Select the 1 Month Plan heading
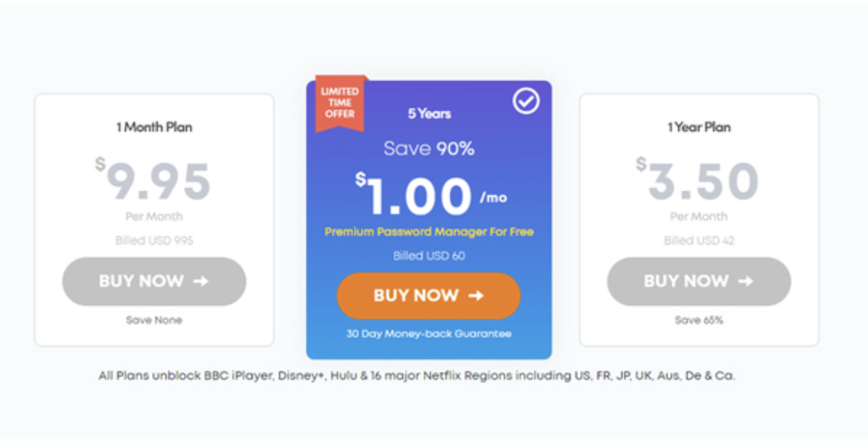The height and width of the screenshot is (439, 868). [x=154, y=127]
